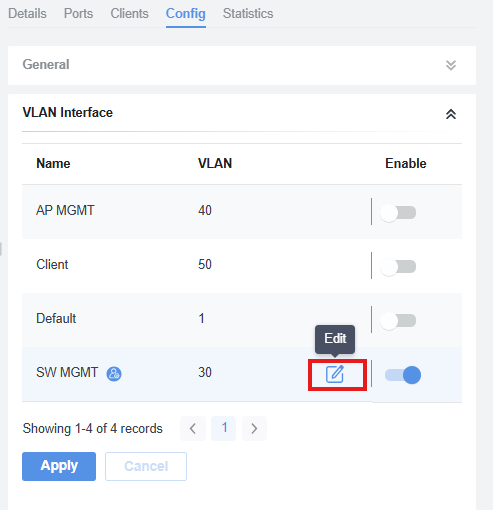Turn on the Default VLAN interface switch

click(x=398, y=321)
